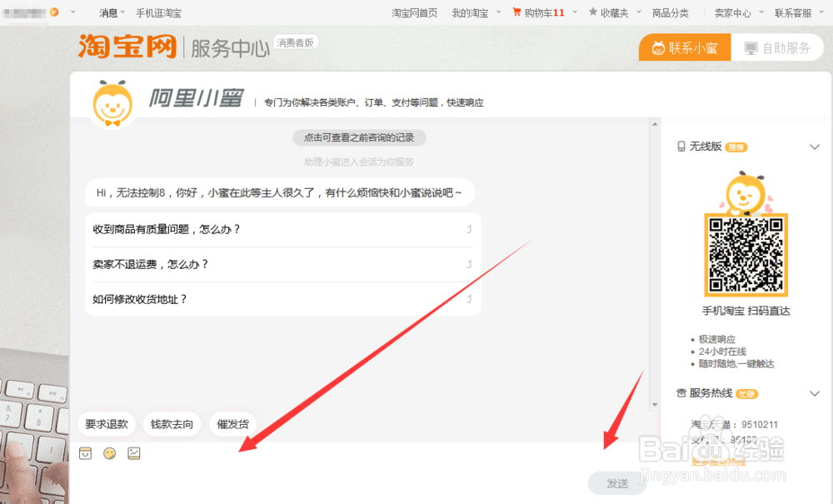
Task: Switch to 联系小蜜 tab
Action: [x=685, y=47]
